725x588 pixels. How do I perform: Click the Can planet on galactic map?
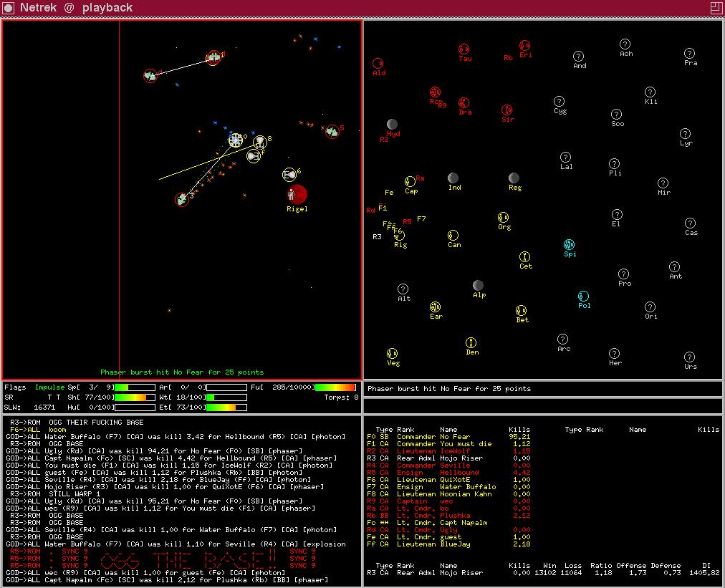point(453,236)
